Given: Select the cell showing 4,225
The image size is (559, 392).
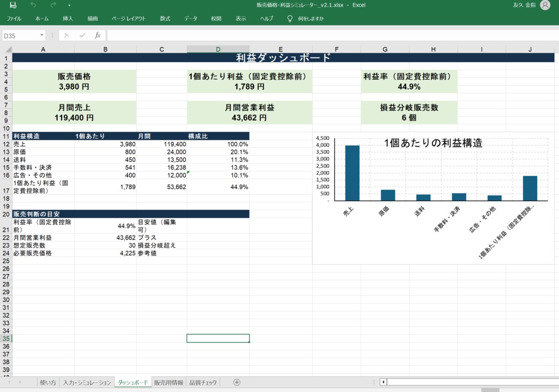Looking at the screenshot, I should pyautogui.click(x=105, y=253).
